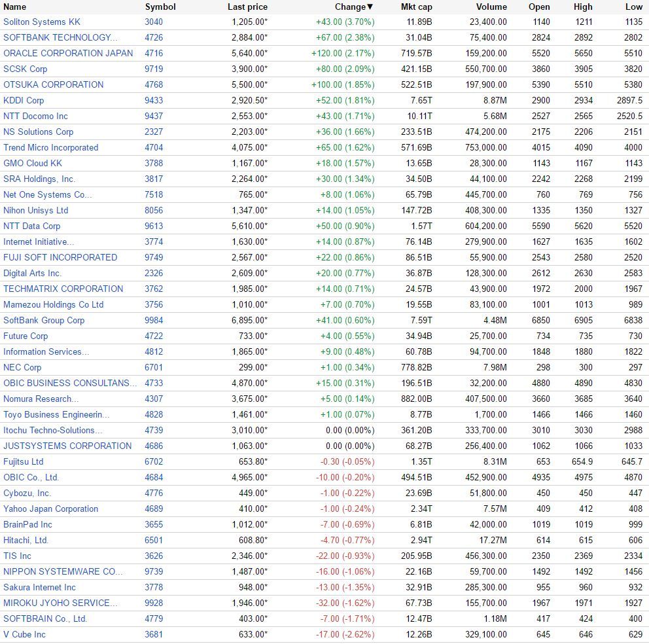Open Internet Initiative company link

[39, 242]
